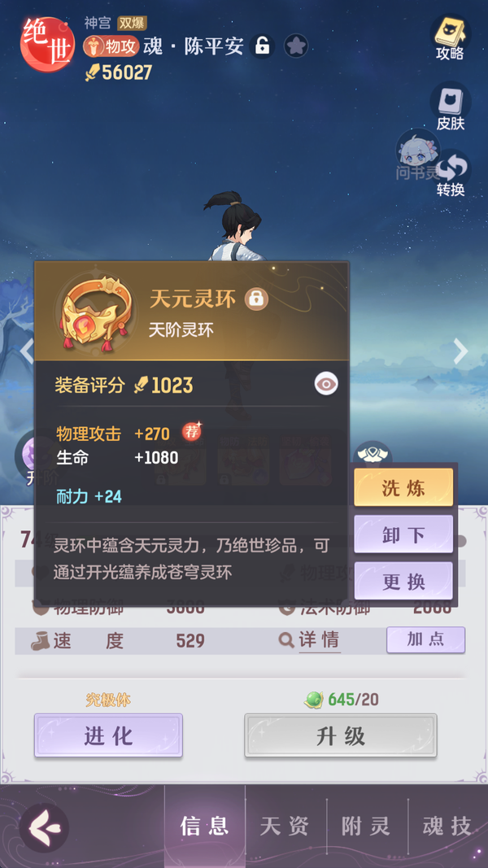Switch to the 天资 tab

[x=285, y=827]
